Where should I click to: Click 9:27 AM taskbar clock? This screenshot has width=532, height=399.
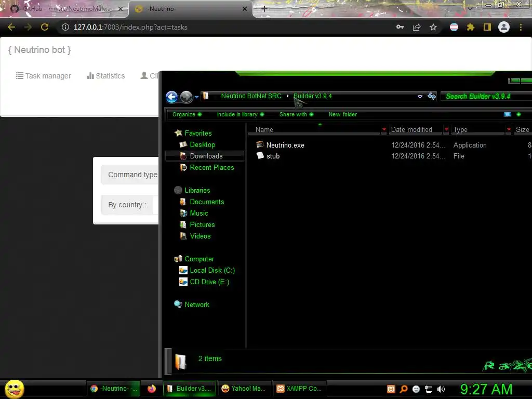click(x=486, y=389)
